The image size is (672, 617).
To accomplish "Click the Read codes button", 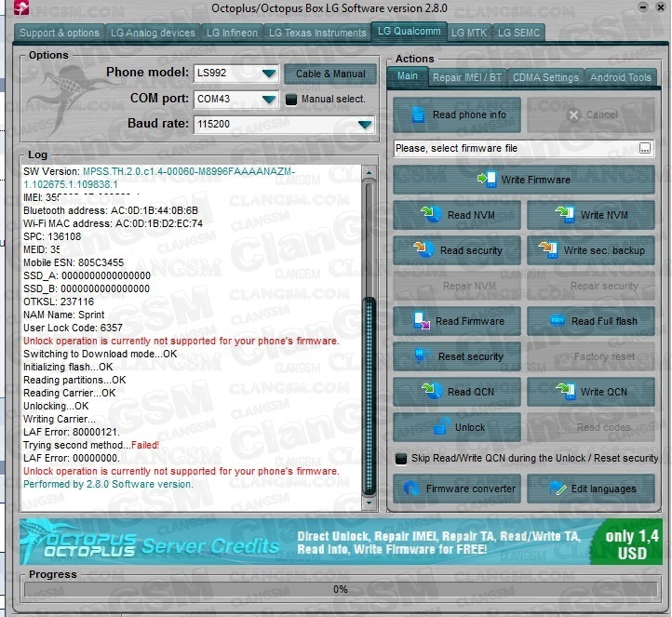I will [591, 427].
